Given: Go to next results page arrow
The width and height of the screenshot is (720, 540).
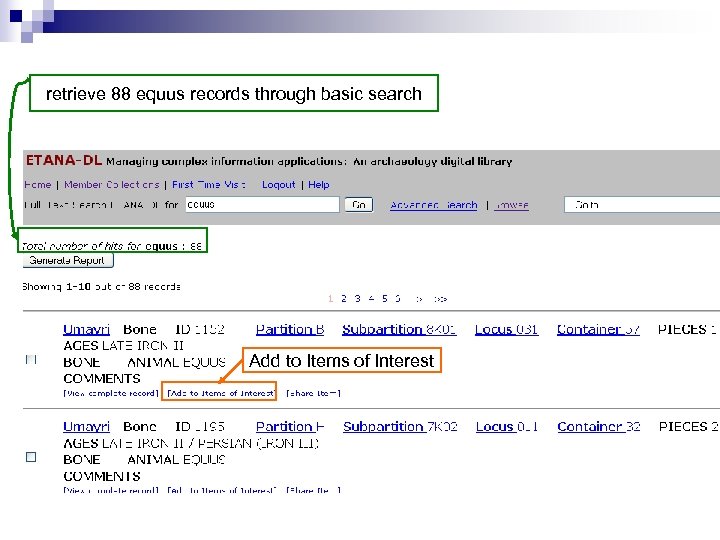Looking at the screenshot, I should 419,299.
